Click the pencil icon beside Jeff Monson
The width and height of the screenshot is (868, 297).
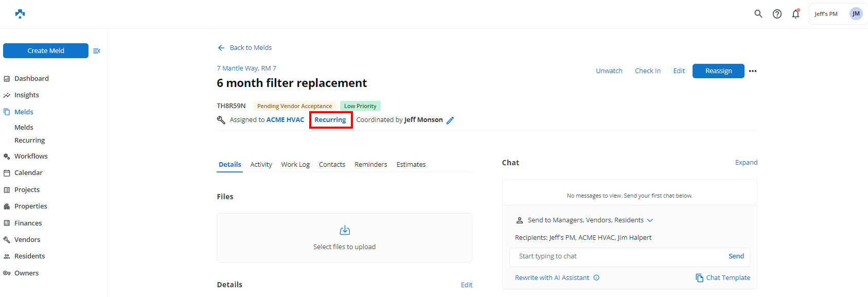[450, 120]
